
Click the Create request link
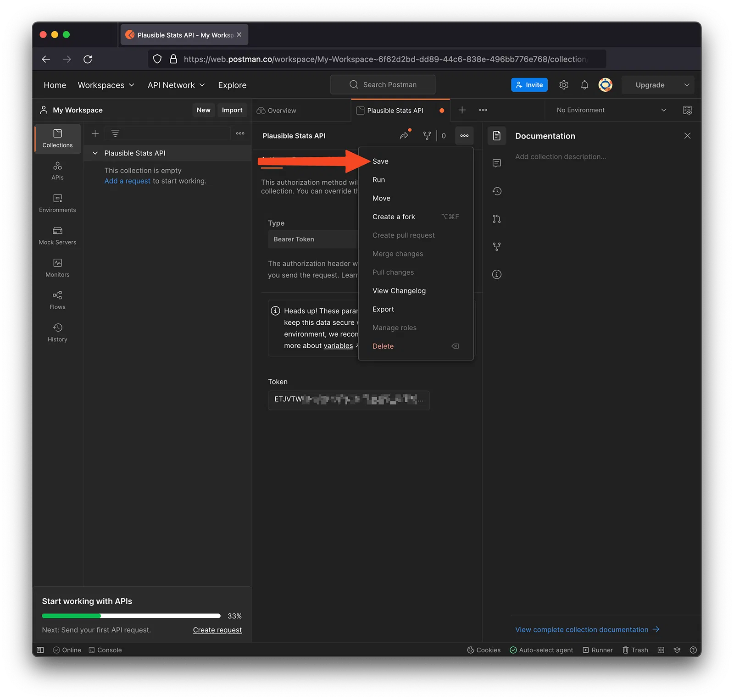pyautogui.click(x=217, y=630)
